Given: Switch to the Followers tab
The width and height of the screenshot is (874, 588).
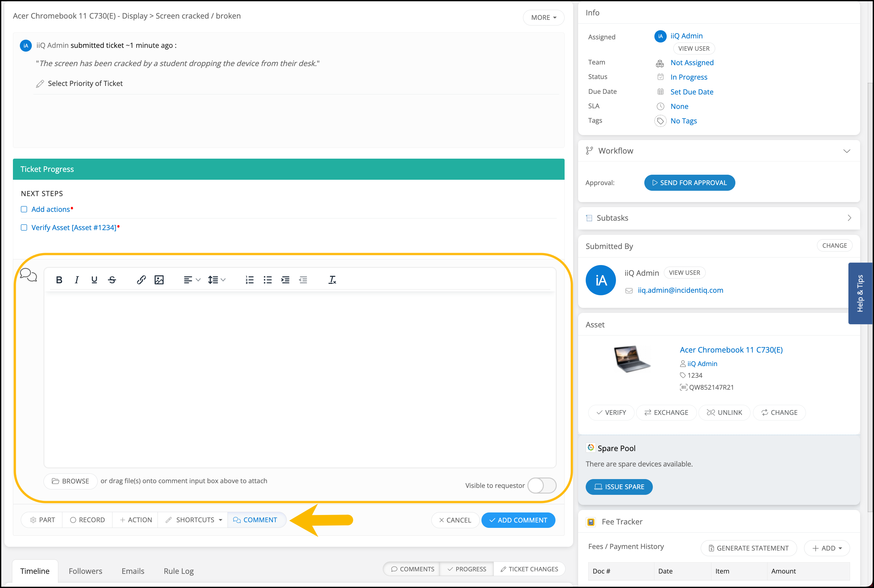Looking at the screenshot, I should pyautogui.click(x=85, y=571).
